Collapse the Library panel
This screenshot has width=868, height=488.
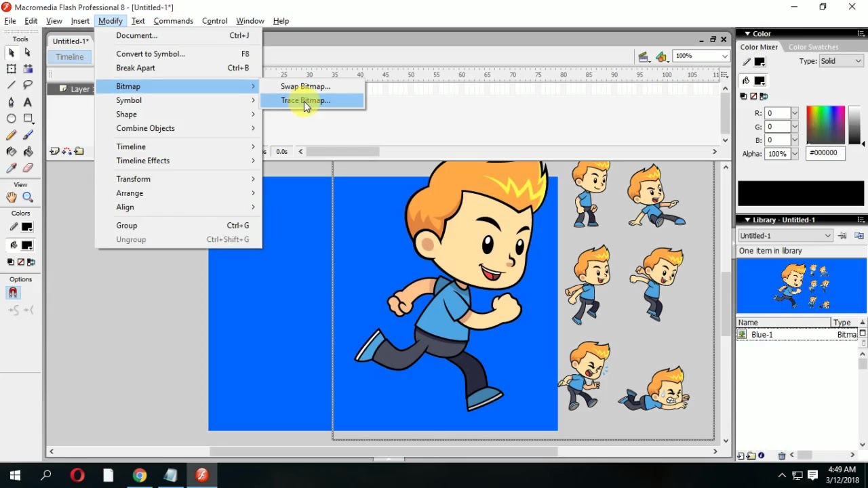pyautogui.click(x=747, y=220)
